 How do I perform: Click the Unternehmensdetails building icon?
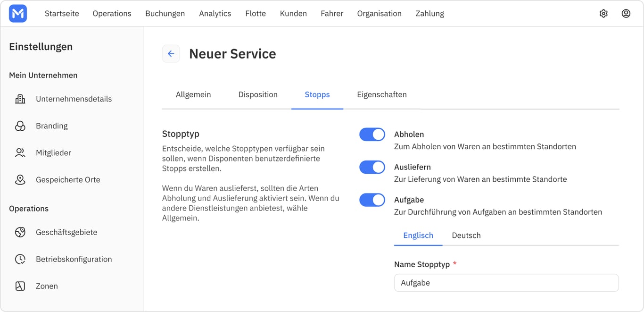click(x=20, y=99)
